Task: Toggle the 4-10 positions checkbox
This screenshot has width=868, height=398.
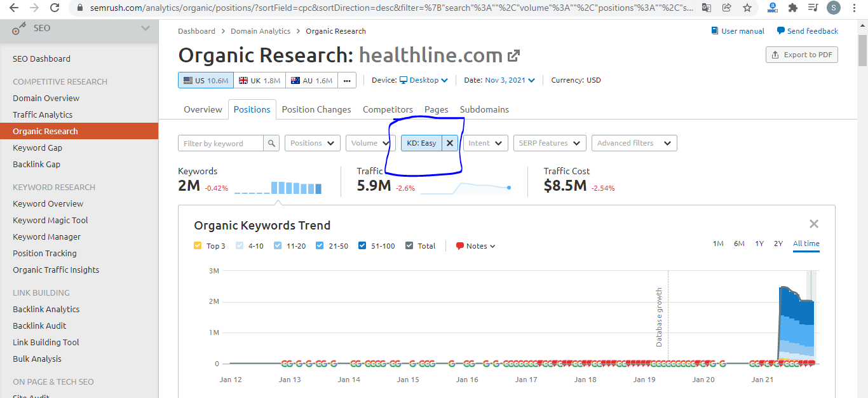Action: pos(240,246)
